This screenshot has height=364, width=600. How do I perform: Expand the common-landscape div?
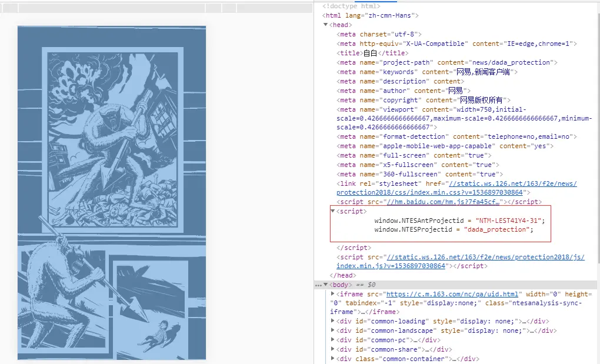333,330
